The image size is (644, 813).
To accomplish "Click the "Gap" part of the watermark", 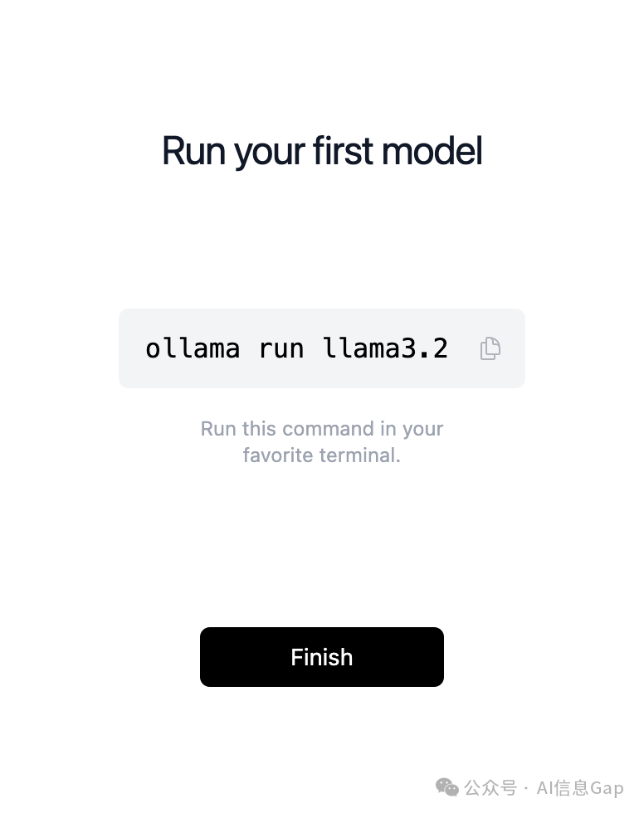I will [607, 789].
